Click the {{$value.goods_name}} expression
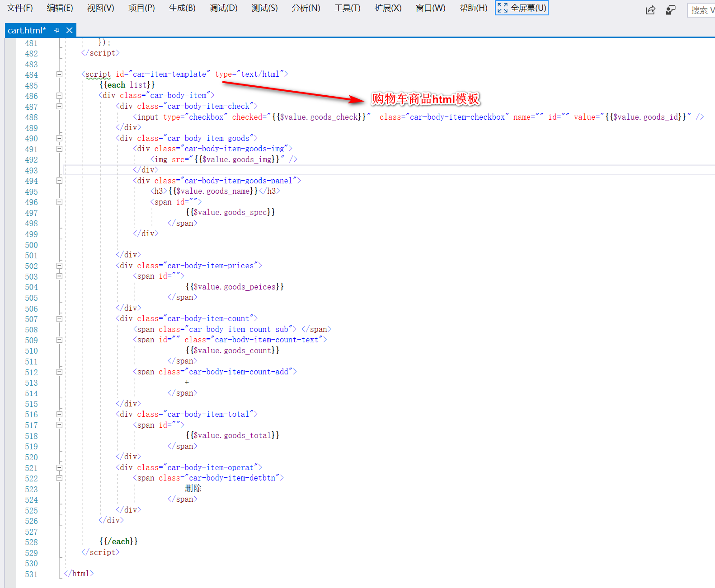Screen dimensions: 715x588 pyautogui.click(x=213, y=191)
